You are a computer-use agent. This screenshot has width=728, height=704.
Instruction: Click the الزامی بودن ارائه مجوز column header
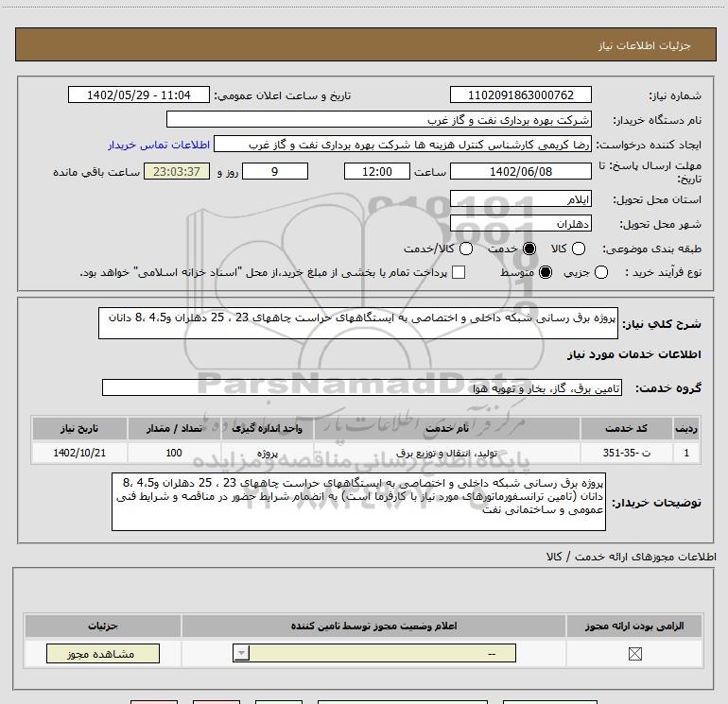coord(634,626)
